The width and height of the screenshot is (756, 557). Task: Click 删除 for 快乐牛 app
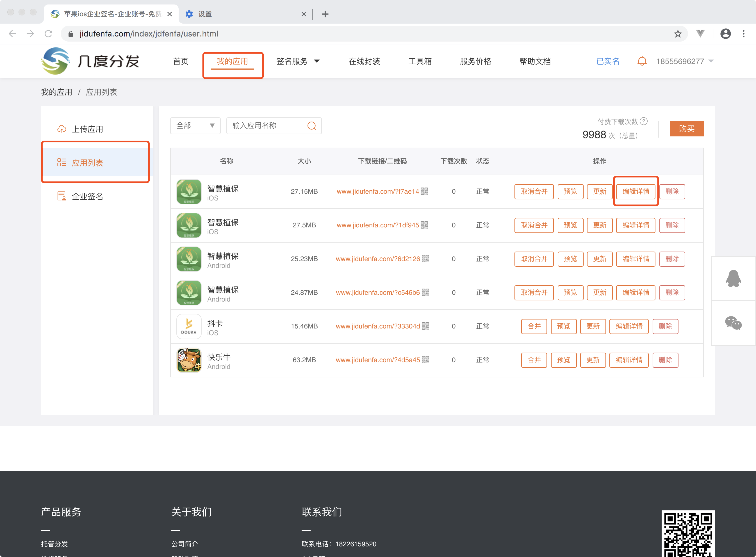pos(665,360)
